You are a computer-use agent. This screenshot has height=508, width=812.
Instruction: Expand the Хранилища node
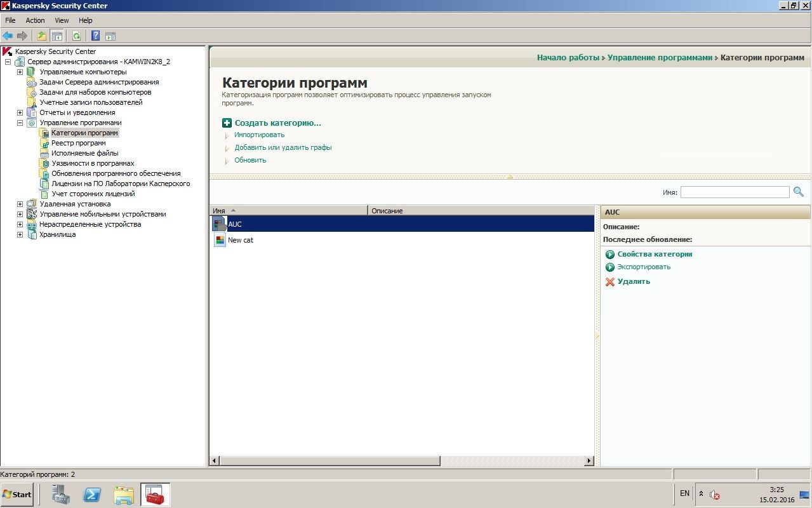[20, 234]
